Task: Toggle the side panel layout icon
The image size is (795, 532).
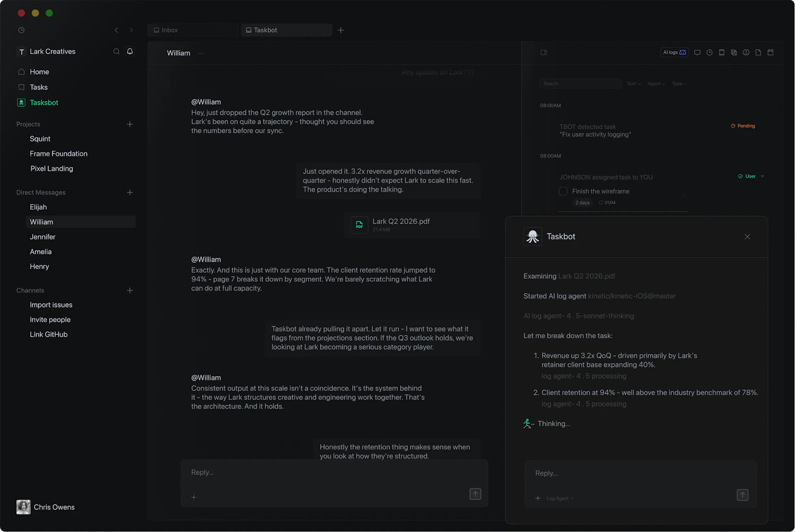Action: pos(544,53)
